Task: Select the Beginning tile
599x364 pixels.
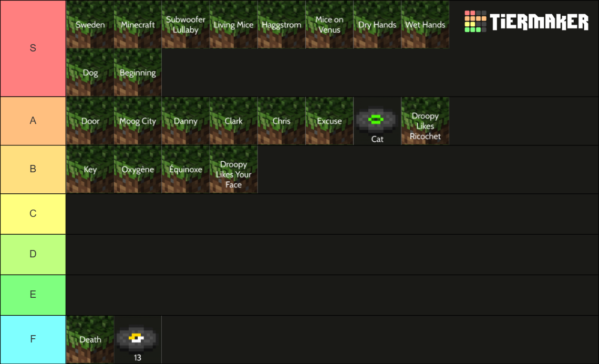Action: 138,72
